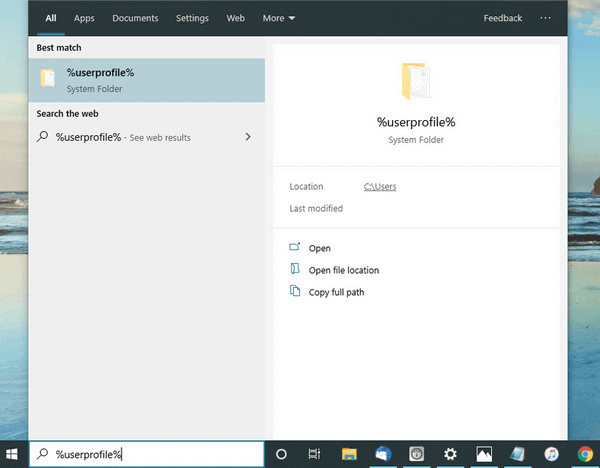Screen dimensions: 600x468
Task: Click the Feedback button
Action: coord(502,18)
